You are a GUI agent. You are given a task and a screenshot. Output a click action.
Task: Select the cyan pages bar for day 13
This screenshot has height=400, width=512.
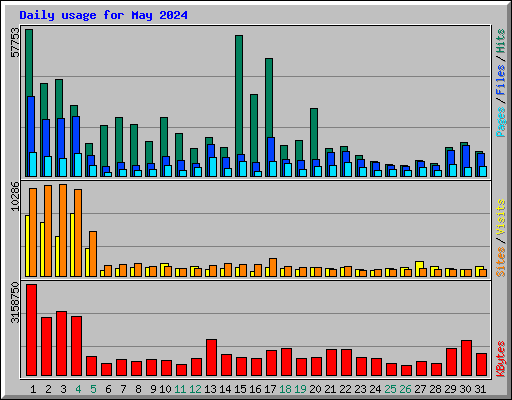point(213,167)
